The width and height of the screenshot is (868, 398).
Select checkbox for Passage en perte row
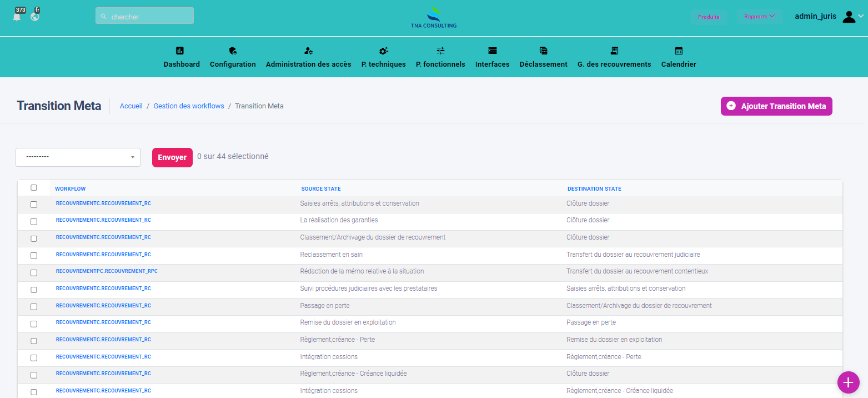tap(34, 307)
